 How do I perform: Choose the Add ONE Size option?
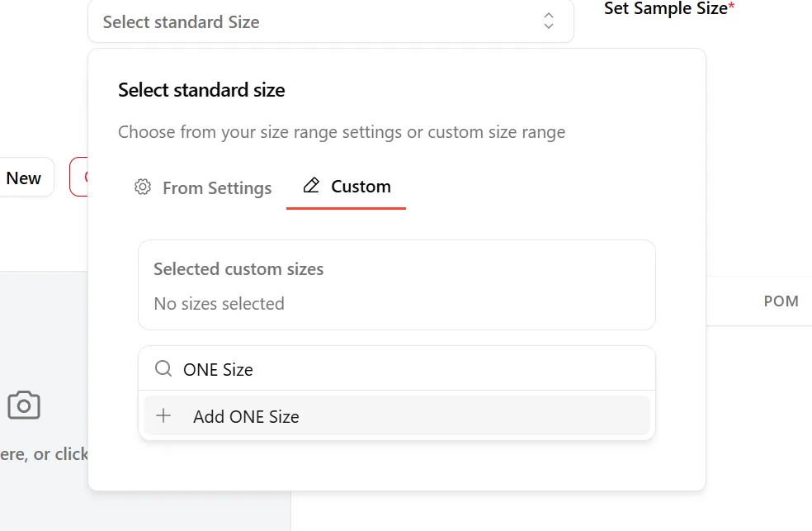click(x=397, y=416)
